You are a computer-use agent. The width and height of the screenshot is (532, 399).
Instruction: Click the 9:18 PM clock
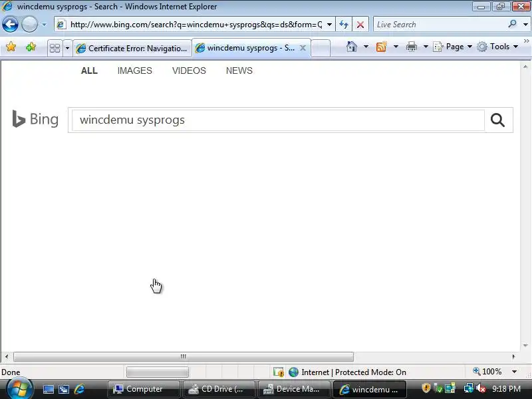pyautogui.click(x=506, y=388)
